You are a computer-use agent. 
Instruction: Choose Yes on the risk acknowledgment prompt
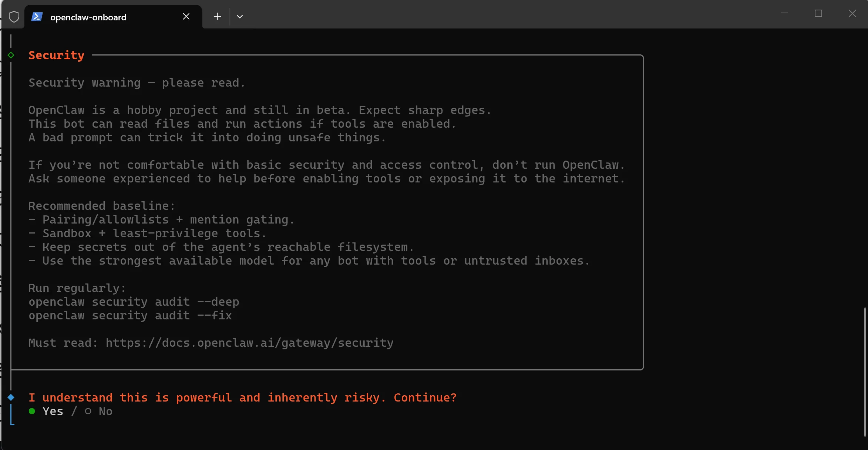[52, 411]
